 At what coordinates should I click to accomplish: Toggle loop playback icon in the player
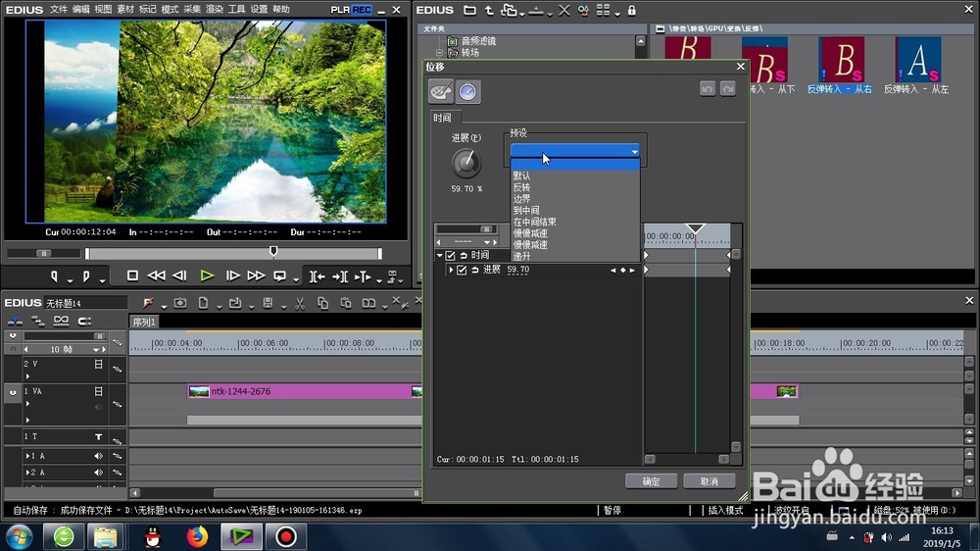[279, 275]
